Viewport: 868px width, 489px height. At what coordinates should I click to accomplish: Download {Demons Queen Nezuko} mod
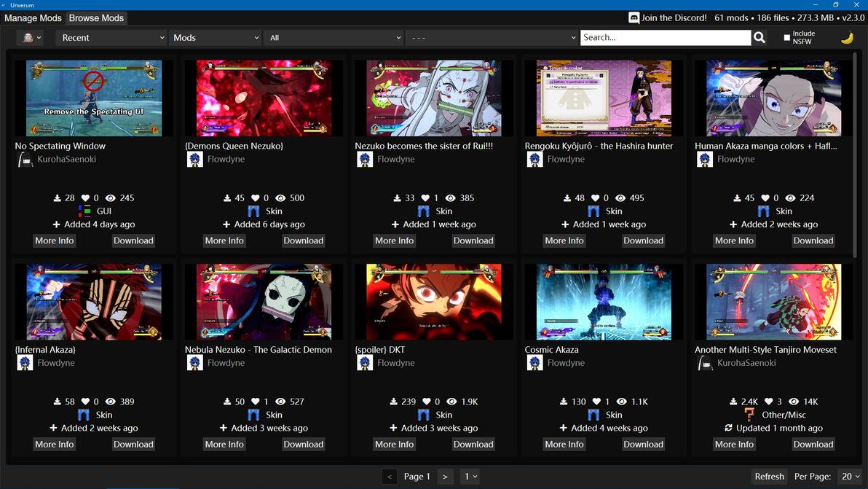(x=304, y=240)
